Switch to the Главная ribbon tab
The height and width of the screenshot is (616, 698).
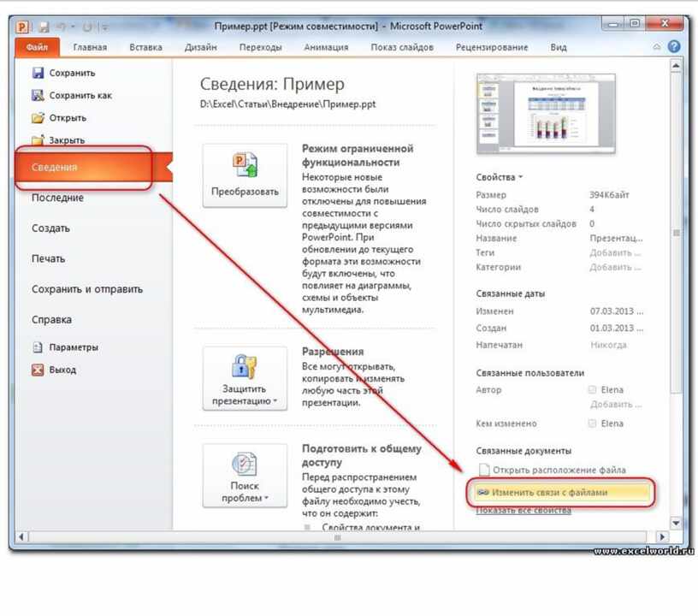pos(90,47)
